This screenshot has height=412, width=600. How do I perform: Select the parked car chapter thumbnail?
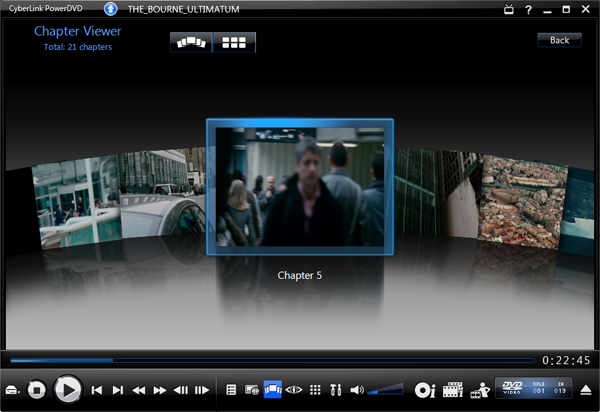tap(163, 193)
